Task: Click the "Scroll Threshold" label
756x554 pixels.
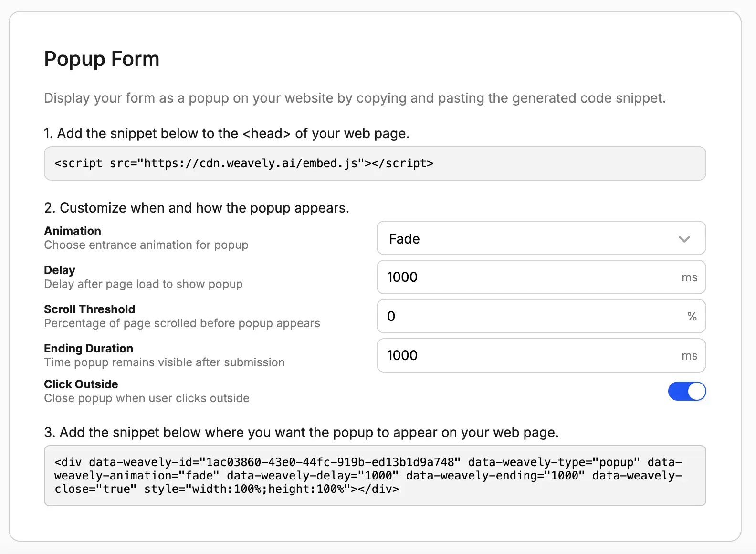Action: tap(90, 309)
